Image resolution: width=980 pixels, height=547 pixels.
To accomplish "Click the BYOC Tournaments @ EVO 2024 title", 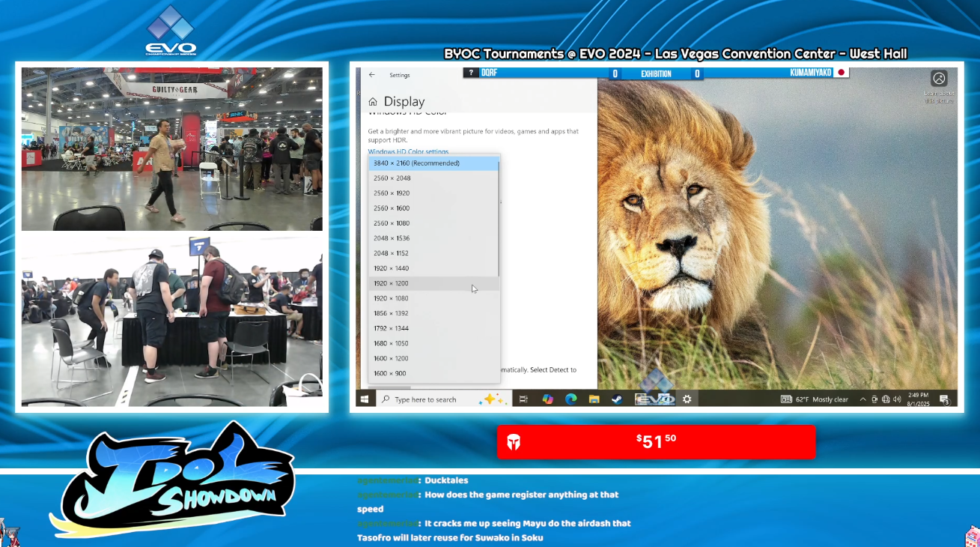I will click(675, 54).
